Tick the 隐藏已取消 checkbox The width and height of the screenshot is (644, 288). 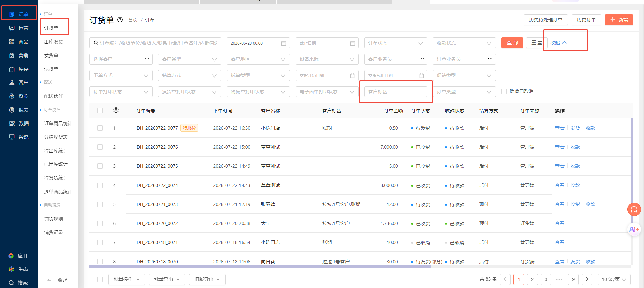click(504, 91)
